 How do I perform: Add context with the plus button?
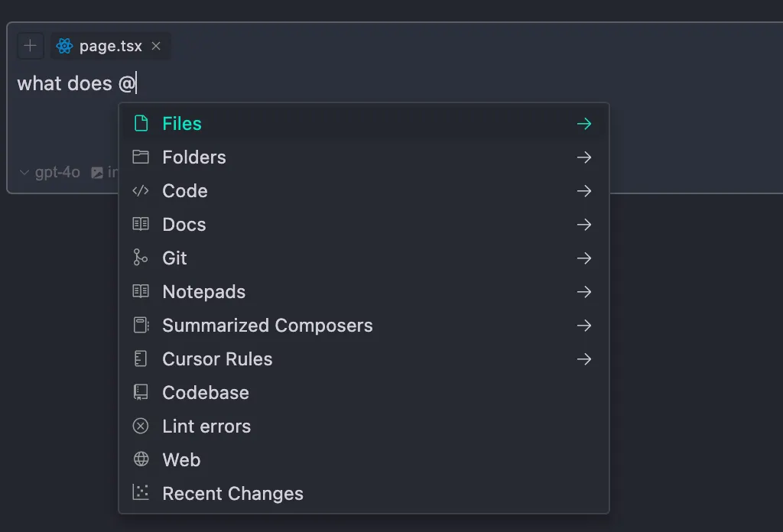pos(30,46)
